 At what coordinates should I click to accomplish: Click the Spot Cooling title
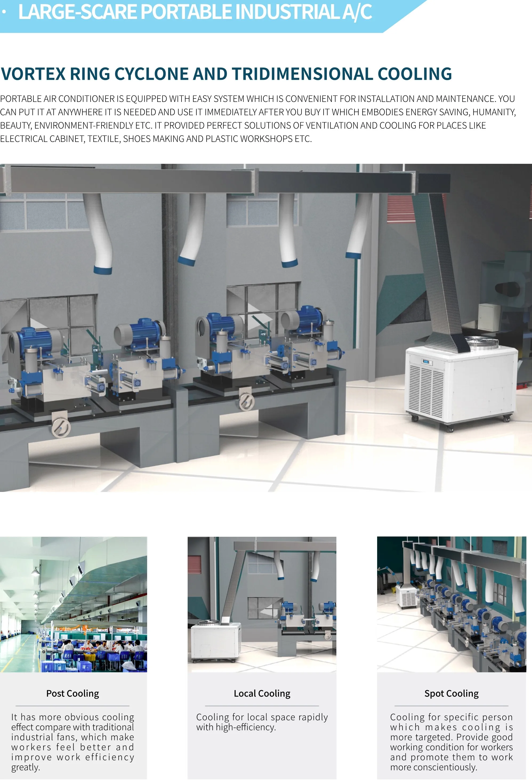451,693
